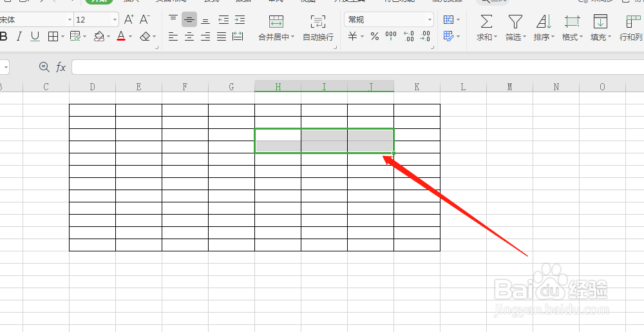Select column M header
644x332 pixels.
509,86
